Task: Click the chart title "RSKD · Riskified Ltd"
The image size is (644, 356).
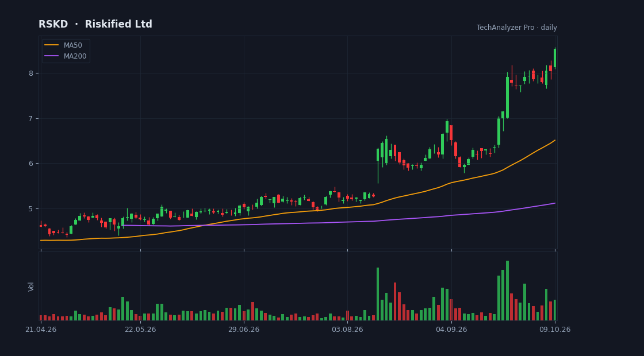Action: (95, 24)
